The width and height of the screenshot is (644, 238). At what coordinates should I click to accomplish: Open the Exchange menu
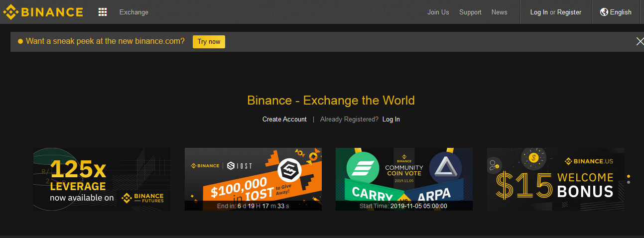(134, 12)
